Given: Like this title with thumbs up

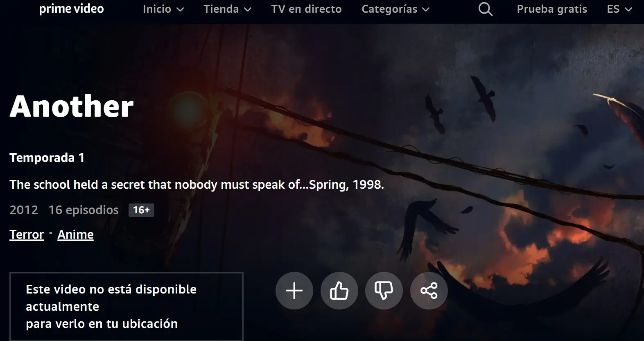Looking at the screenshot, I should click(x=339, y=291).
